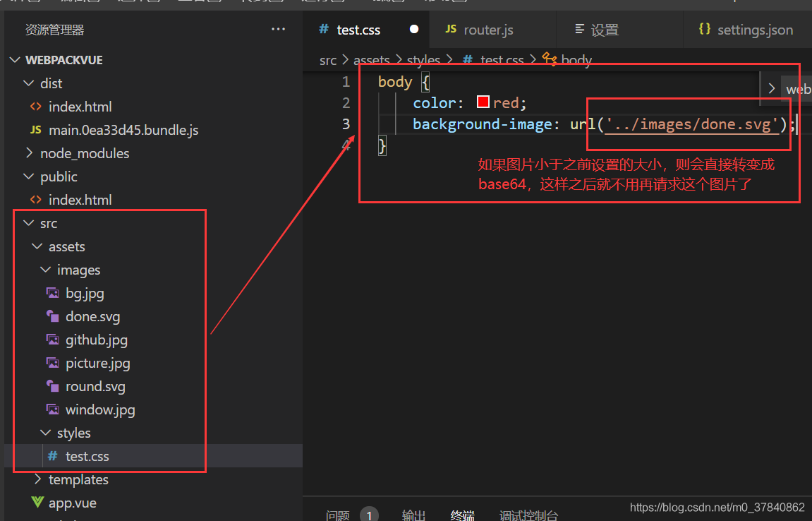Screen dimensions: 812x521
Task: Open public index.html file
Action: coord(80,200)
